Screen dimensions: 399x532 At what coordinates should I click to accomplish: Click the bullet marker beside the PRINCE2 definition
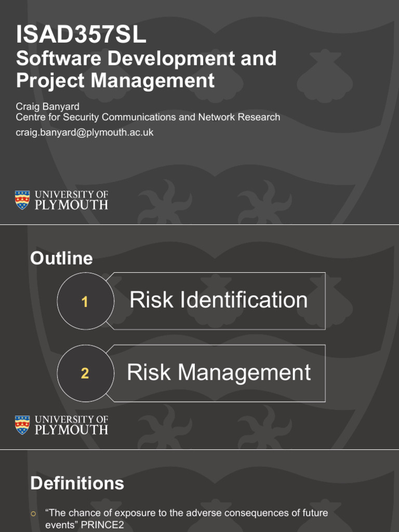(34, 514)
